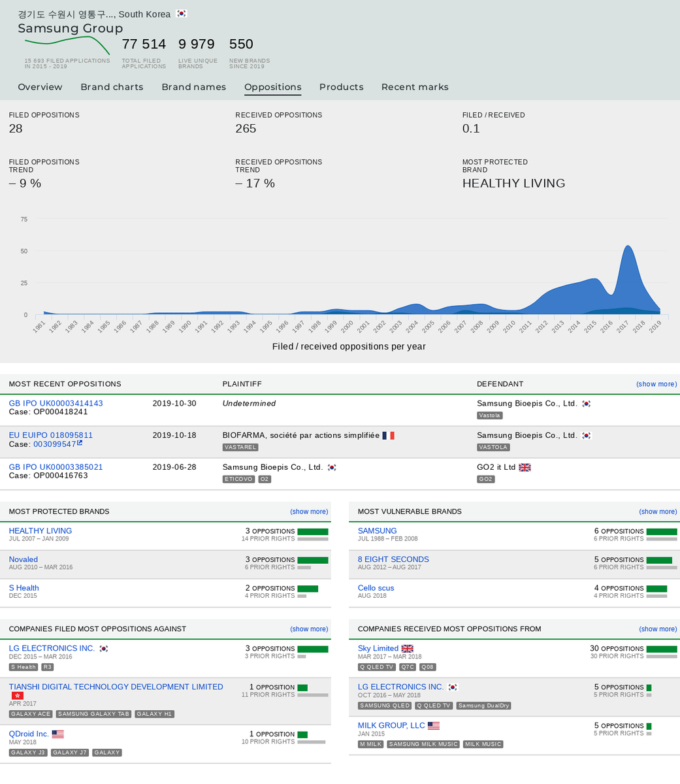Viewport: 680px width, 784px height.
Task: Show more most recent oppositions
Action: click(656, 384)
